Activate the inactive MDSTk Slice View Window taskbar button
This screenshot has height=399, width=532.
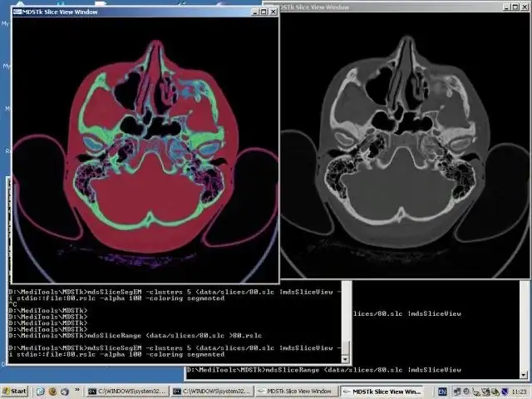pos(296,392)
